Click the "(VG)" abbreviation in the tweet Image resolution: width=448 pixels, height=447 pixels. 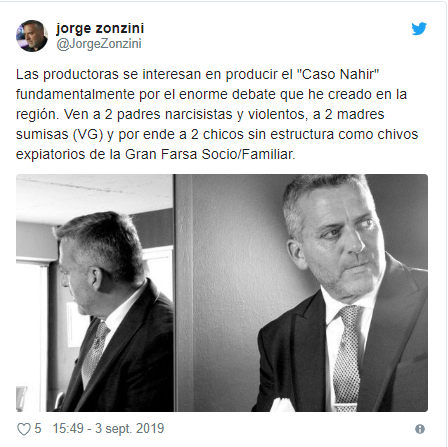(x=87, y=134)
